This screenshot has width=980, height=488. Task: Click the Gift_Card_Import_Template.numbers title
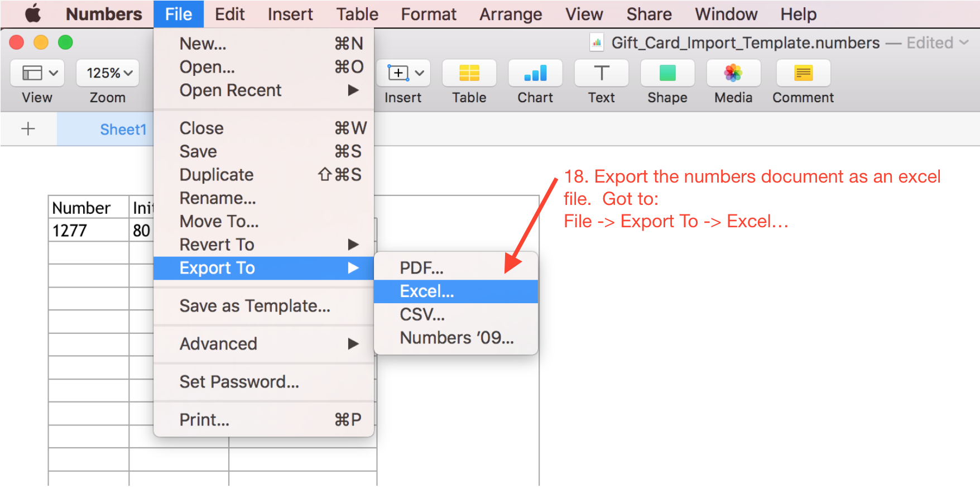tap(746, 42)
